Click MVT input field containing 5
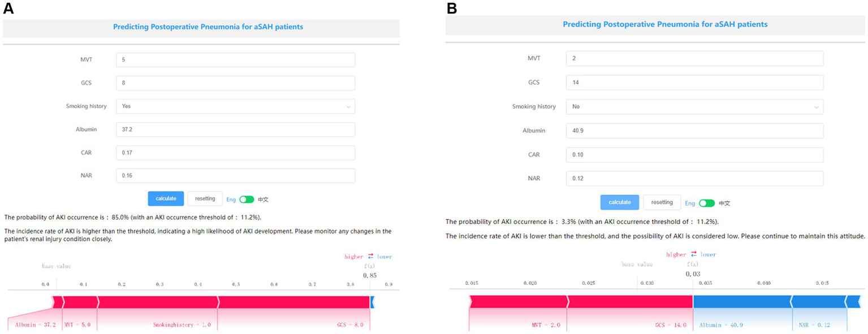Viewport: 868px width, 334px height. coord(235,60)
